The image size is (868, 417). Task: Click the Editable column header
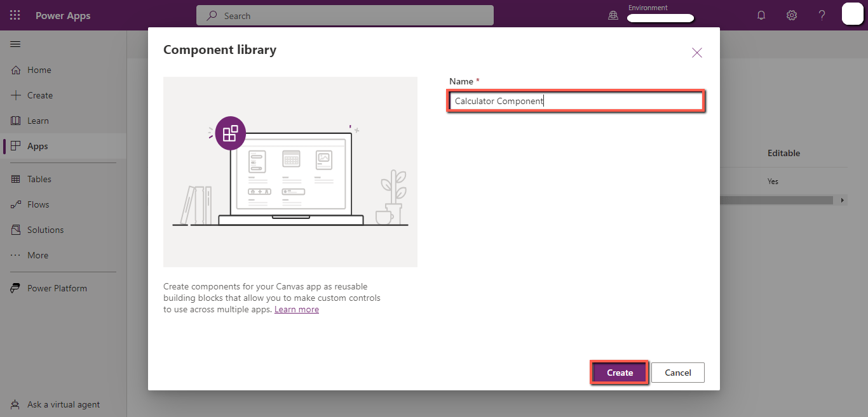coord(783,153)
